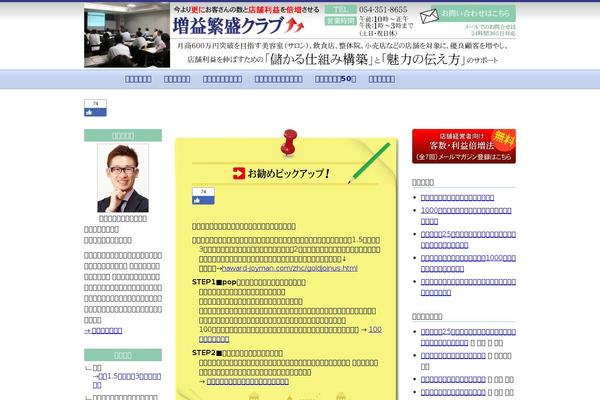This screenshot has width=600, height=400.
Task: Click the phone number 054-351-8655
Action: [x=383, y=10]
